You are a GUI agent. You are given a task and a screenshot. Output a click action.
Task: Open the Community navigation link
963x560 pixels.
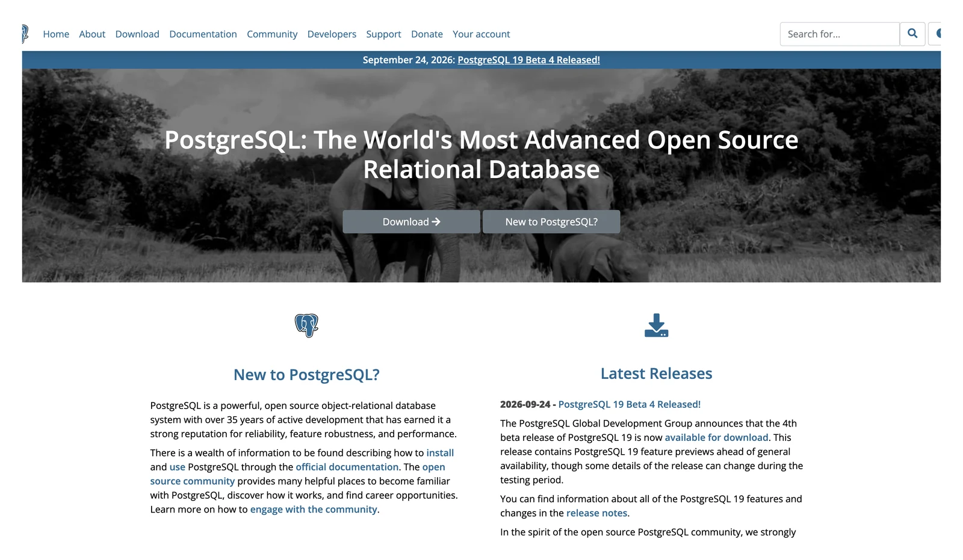[x=272, y=34]
